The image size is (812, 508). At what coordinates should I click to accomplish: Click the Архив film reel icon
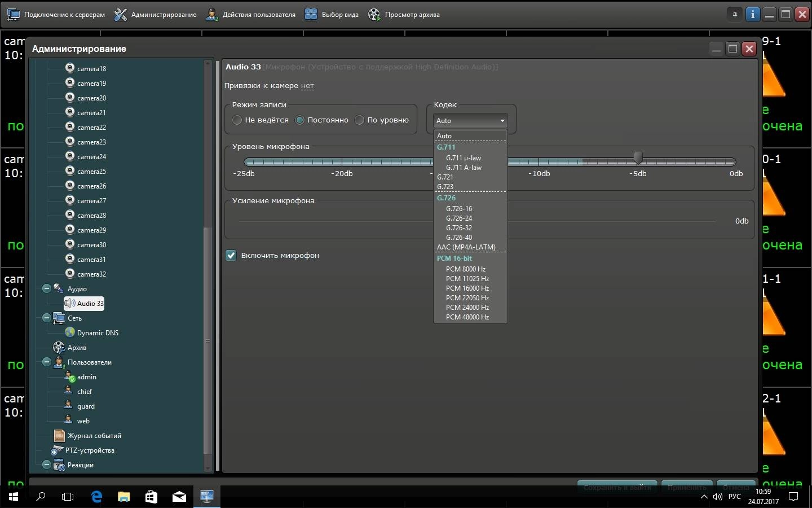coord(59,347)
